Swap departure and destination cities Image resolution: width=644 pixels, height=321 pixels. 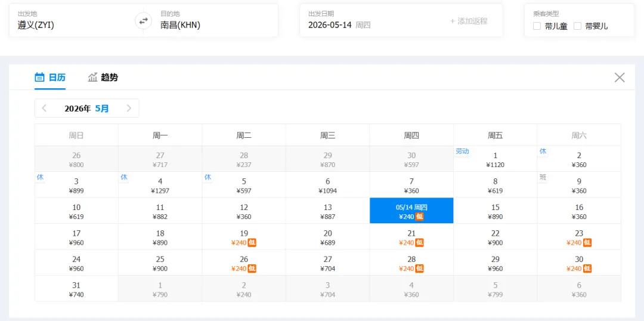(x=143, y=20)
